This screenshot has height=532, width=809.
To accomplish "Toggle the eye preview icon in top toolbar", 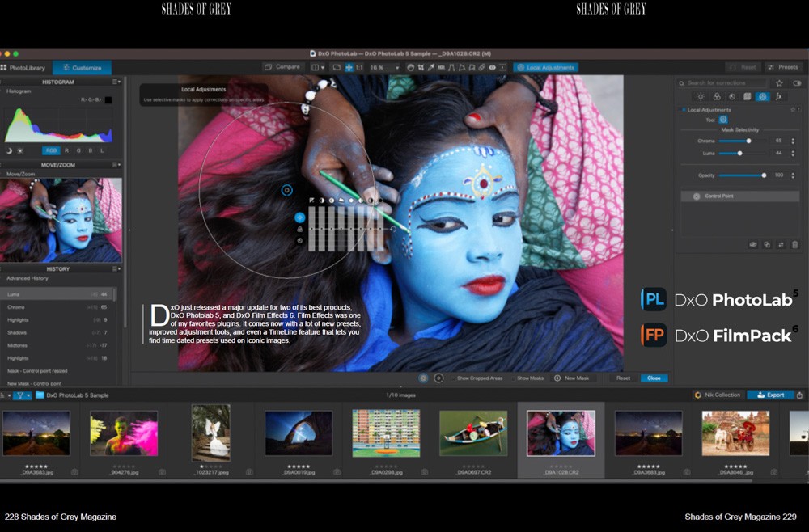I will (x=492, y=68).
